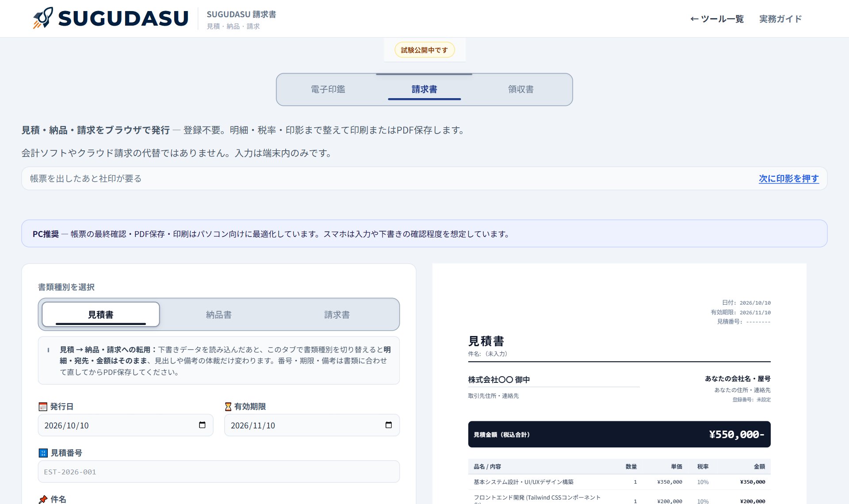Click 基本システム設計 row in preview table

click(x=619, y=482)
